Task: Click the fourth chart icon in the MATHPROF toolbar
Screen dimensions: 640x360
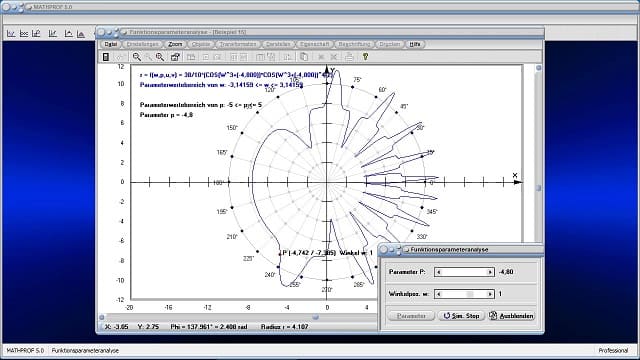Action: coord(53,34)
